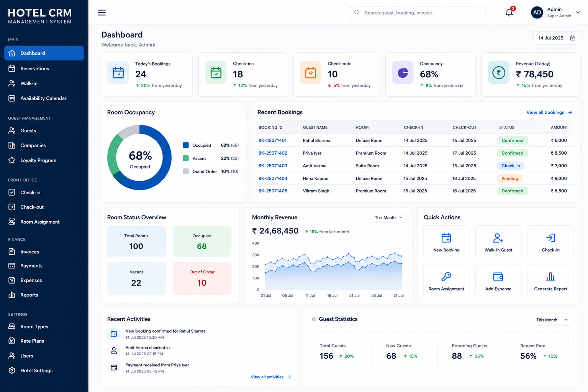Click the Repeat Rate 56% value
The image size is (588, 392).
click(x=528, y=356)
